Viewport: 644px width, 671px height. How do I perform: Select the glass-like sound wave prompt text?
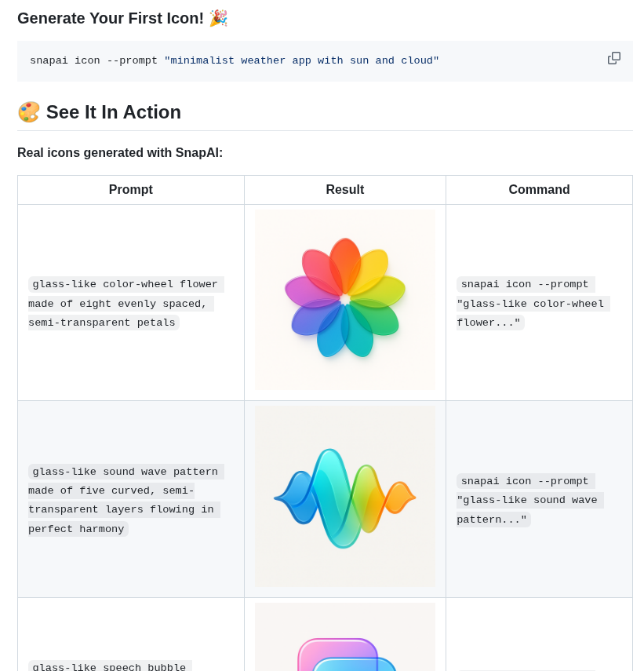tap(126, 500)
